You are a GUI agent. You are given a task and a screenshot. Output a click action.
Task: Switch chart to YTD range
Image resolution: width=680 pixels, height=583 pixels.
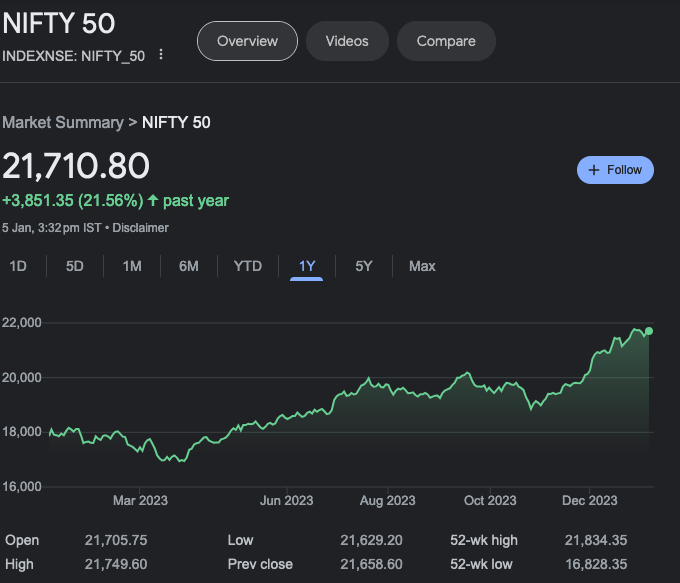point(247,266)
